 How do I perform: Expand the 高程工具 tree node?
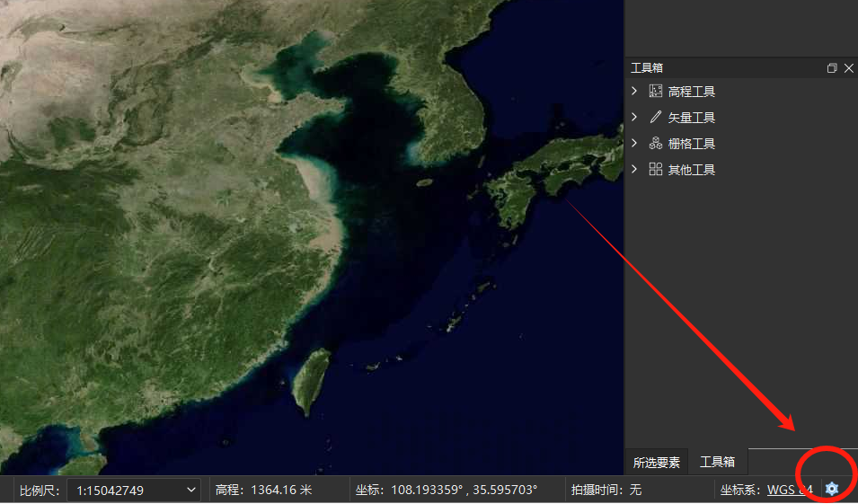click(x=634, y=91)
